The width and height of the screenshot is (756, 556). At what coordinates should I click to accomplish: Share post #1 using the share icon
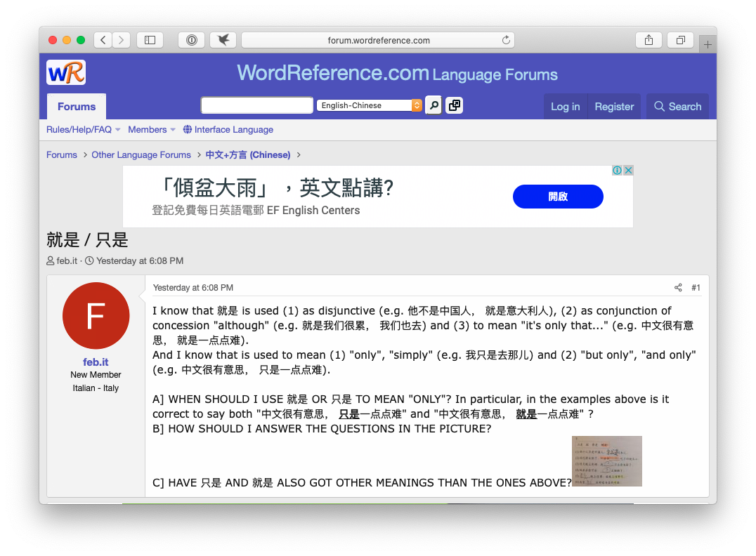[678, 288]
